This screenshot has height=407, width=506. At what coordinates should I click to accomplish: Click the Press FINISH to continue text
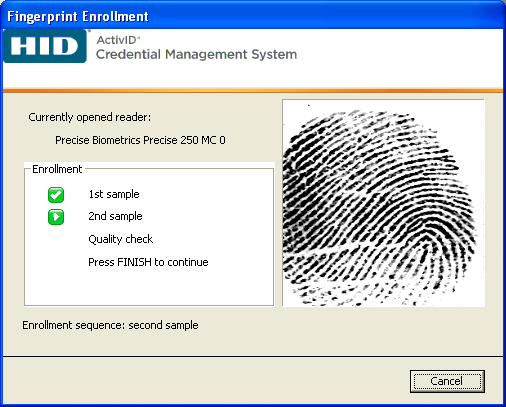(148, 262)
